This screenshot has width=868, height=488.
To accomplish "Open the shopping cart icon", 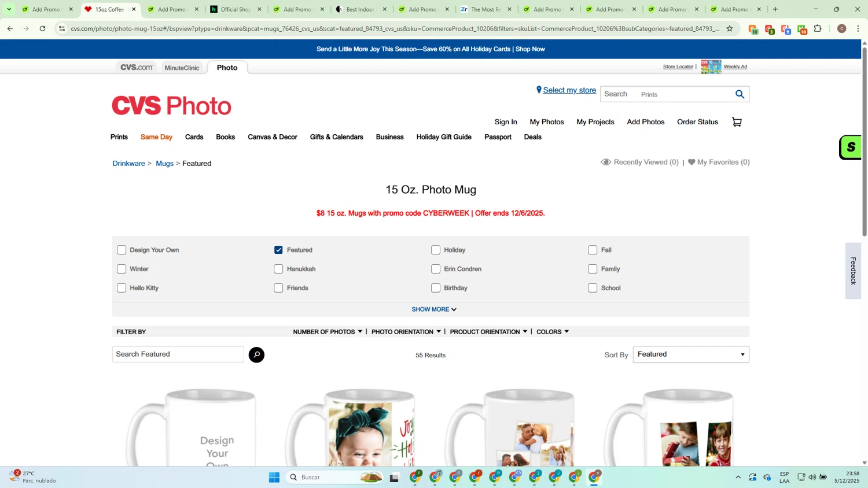I will point(737,122).
